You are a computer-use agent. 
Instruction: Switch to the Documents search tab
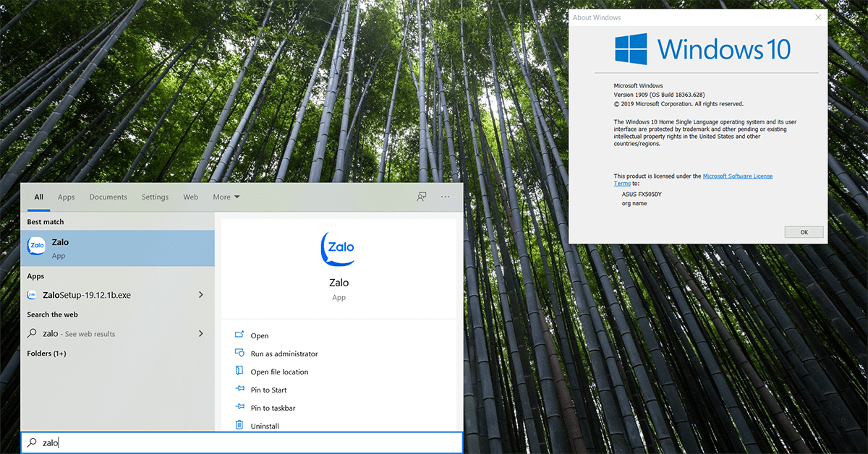pyautogui.click(x=108, y=197)
